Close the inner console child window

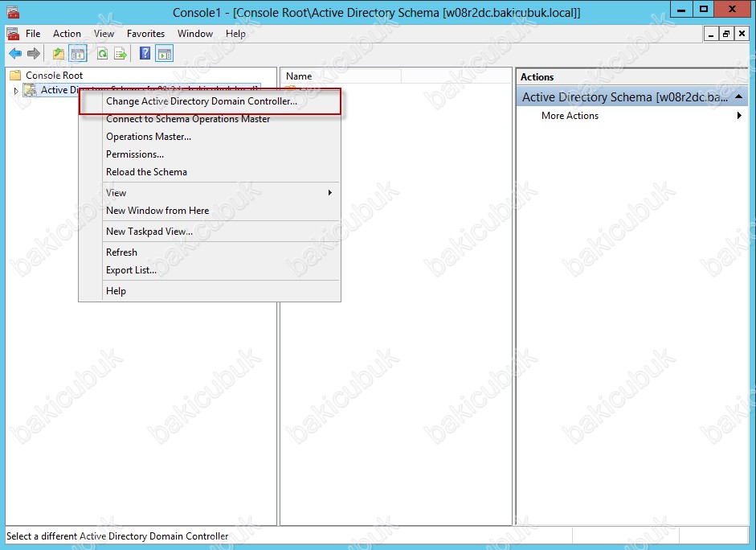[x=742, y=34]
